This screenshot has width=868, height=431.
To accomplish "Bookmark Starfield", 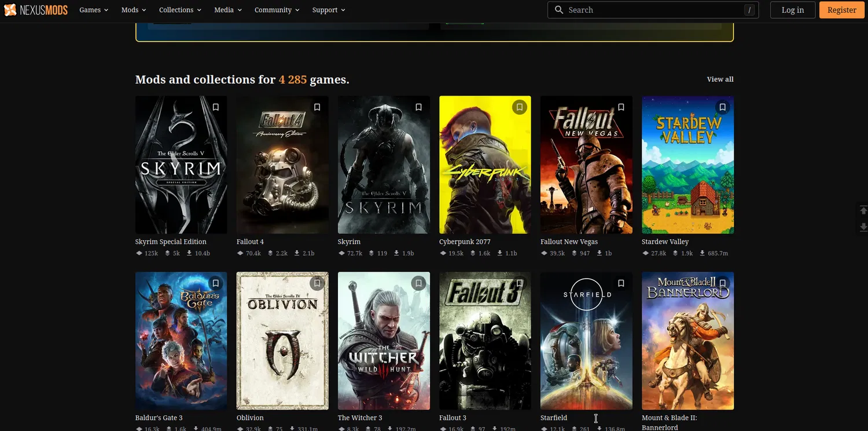I will point(621,283).
